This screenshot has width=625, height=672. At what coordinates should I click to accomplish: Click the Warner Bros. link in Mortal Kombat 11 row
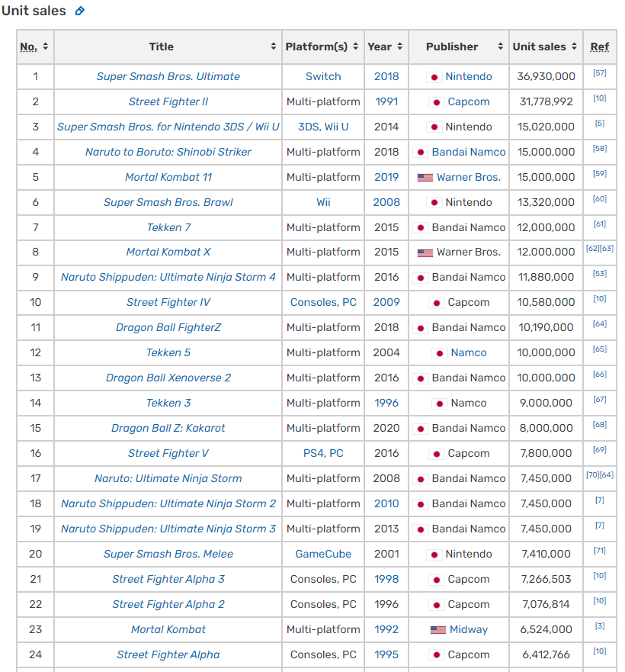[468, 177]
